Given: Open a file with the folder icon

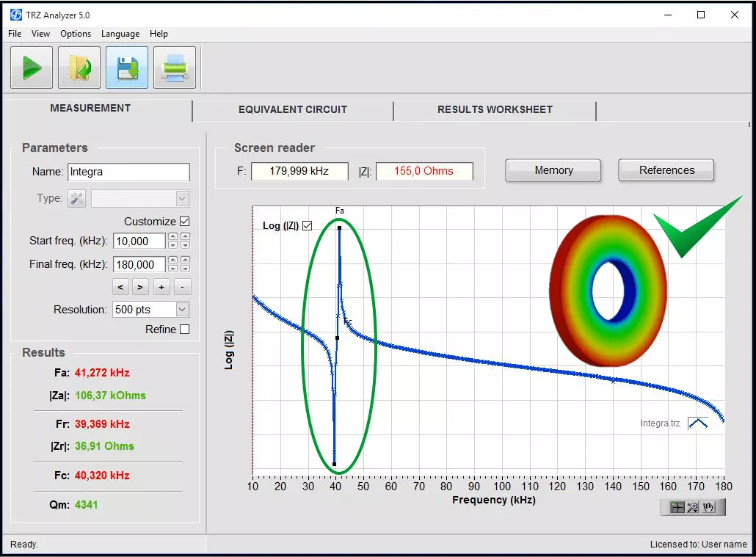Looking at the screenshot, I should 79,68.
